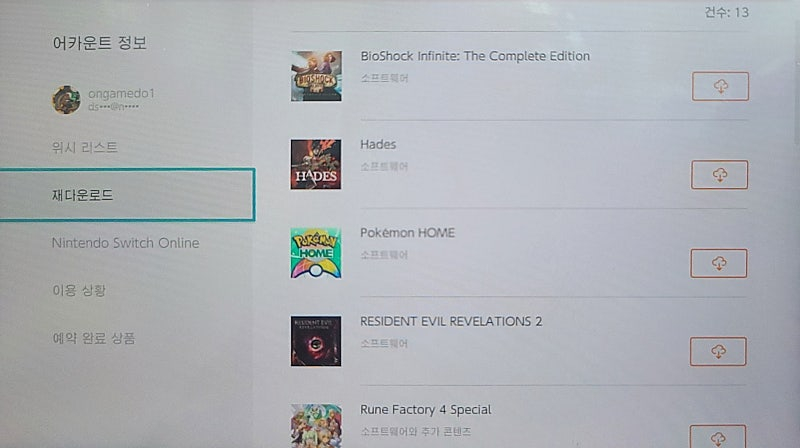Choose the Resident Evil Revelations 2 cover
Screen dimensions: 800x448
tap(316, 341)
